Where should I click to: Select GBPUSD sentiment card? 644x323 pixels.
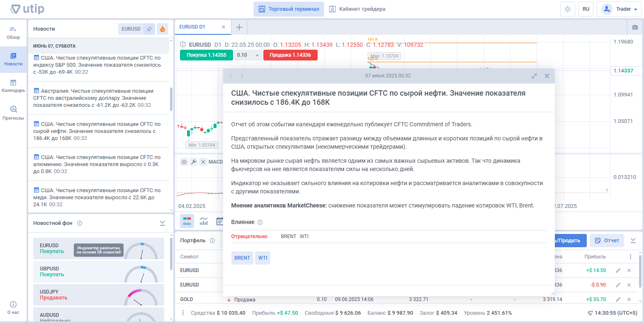click(99, 271)
